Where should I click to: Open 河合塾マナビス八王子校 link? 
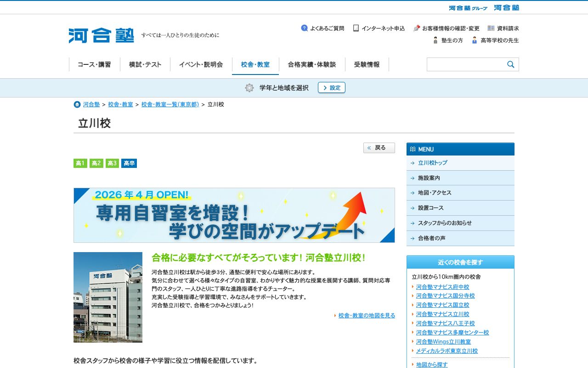(446, 323)
